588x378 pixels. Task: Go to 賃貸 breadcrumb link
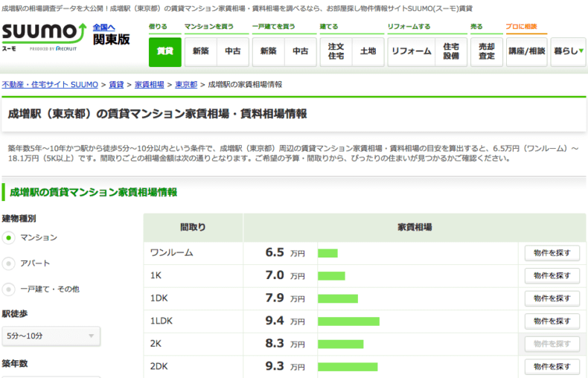pos(116,85)
